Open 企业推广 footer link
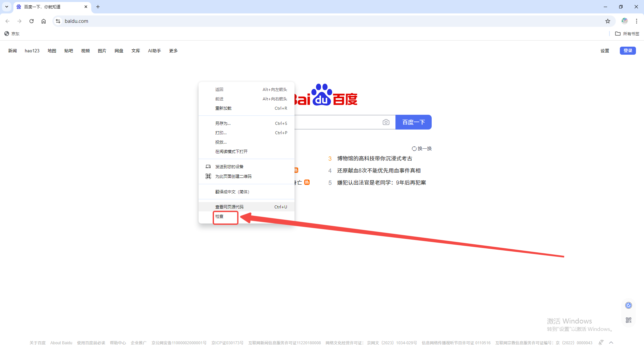644x349 pixels. [x=139, y=343]
